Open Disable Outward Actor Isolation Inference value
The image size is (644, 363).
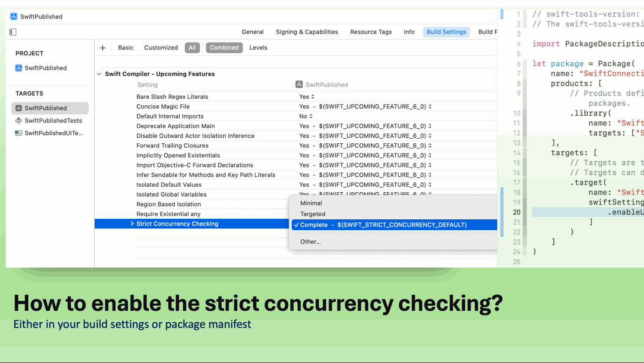[365, 136]
